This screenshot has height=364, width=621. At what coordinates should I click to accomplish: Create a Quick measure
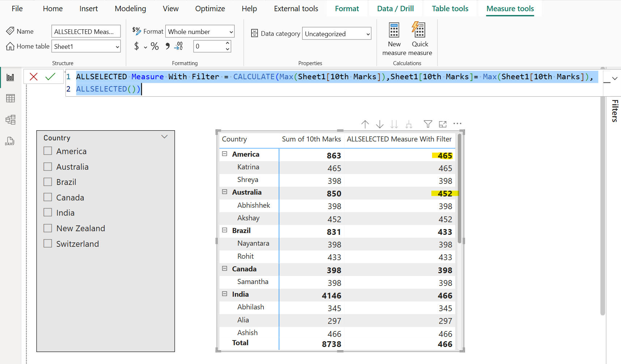pos(419,37)
